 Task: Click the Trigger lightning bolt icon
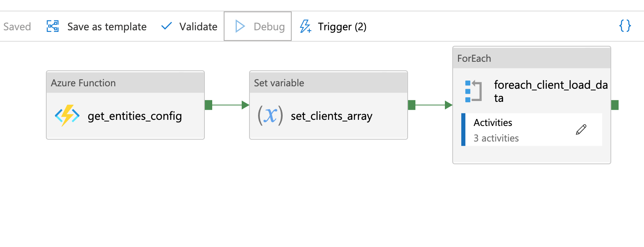305,27
